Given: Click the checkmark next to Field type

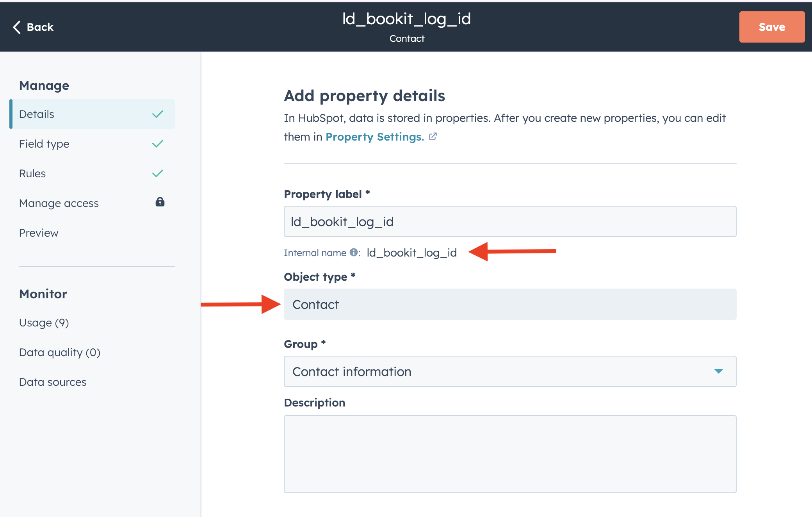Looking at the screenshot, I should 158,143.
